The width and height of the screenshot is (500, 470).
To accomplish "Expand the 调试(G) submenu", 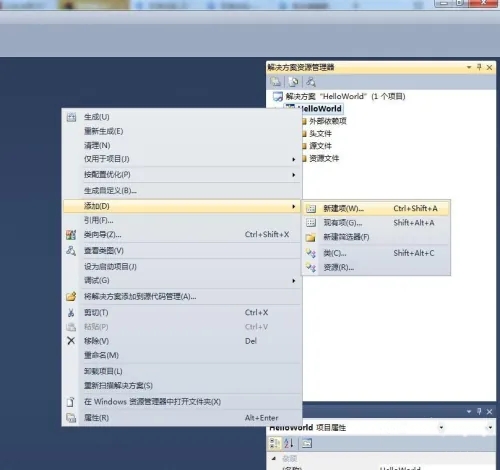I will point(182,280).
